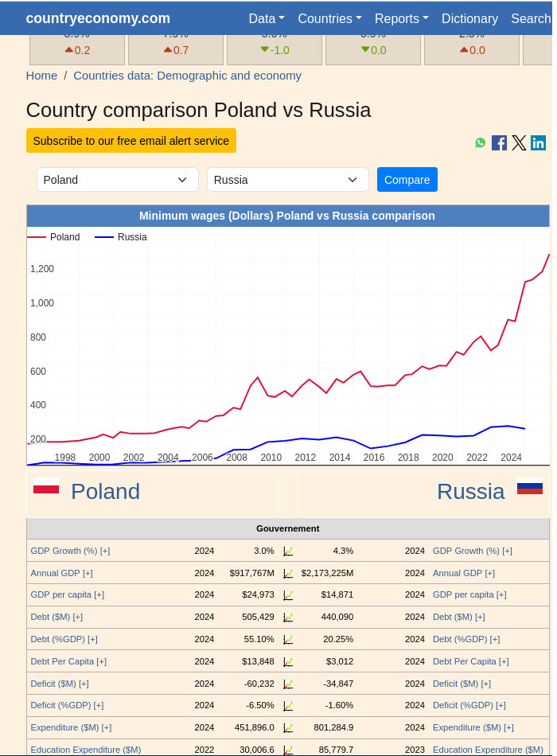Share on X (Twitter) icon
This screenshot has height=756, width=557.
point(519,143)
